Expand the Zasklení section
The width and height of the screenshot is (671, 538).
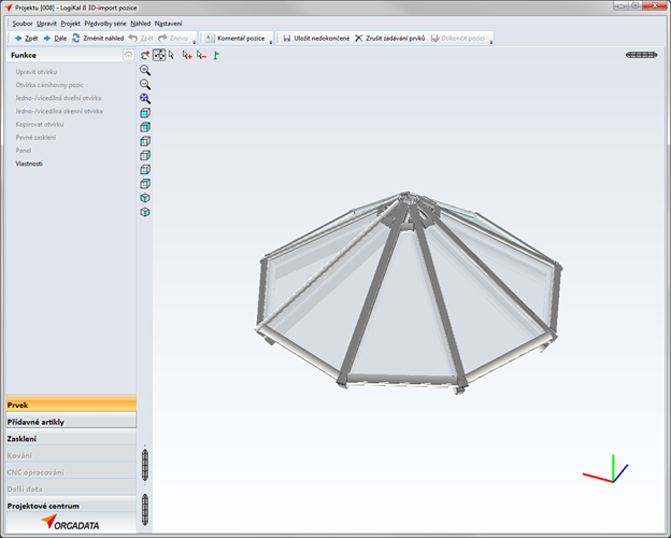click(x=71, y=438)
